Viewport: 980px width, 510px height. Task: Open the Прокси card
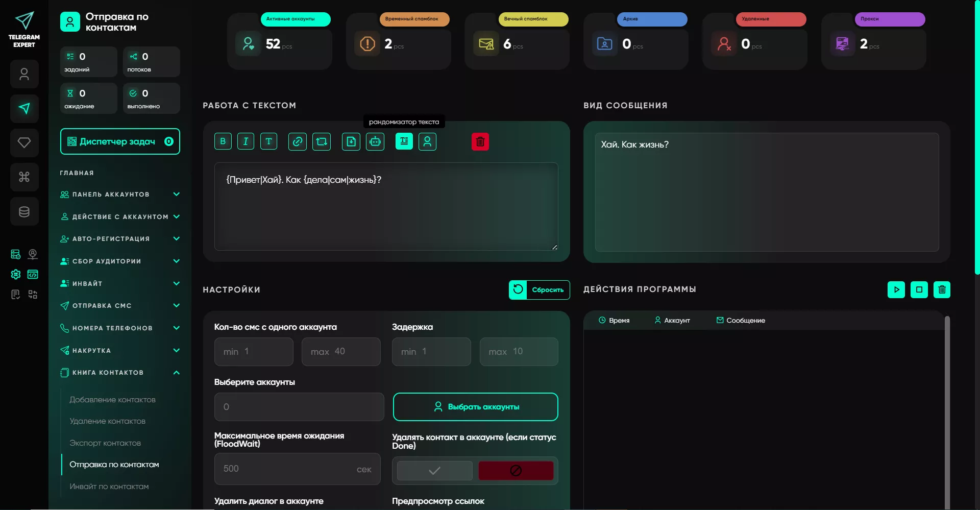pos(874,41)
